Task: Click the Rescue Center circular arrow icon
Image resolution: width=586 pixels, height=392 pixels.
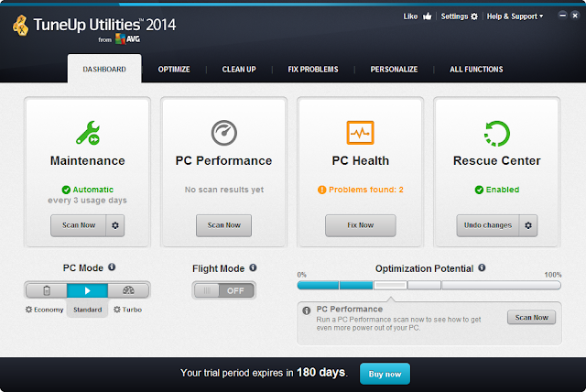Action: click(x=496, y=133)
